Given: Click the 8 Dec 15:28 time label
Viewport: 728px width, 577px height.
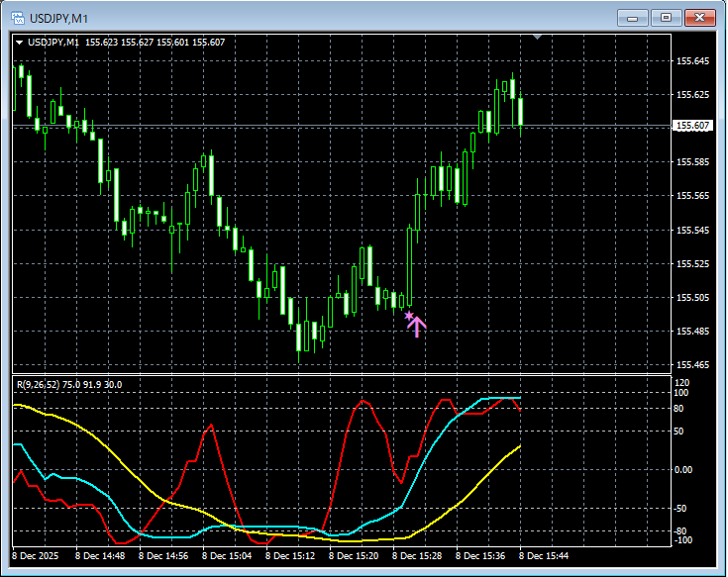Looking at the screenshot, I should [x=416, y=556].
